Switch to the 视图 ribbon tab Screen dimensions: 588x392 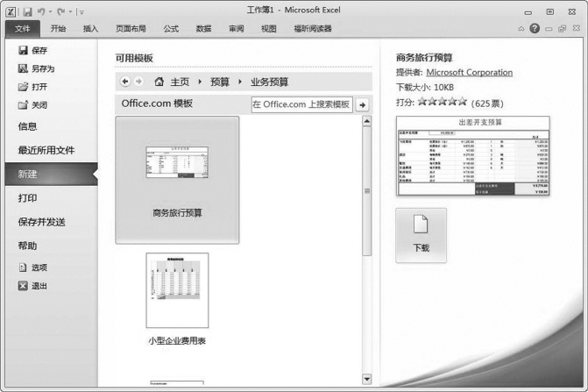(268, 29)
